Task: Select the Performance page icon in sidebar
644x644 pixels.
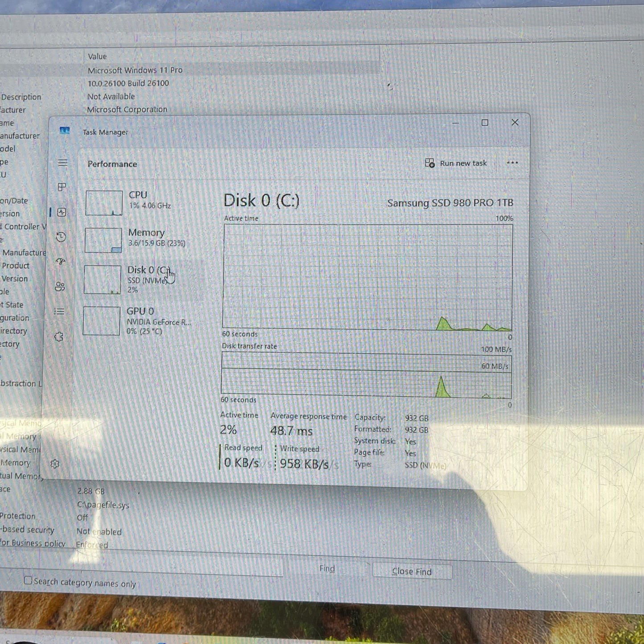Action: (62, 213)
